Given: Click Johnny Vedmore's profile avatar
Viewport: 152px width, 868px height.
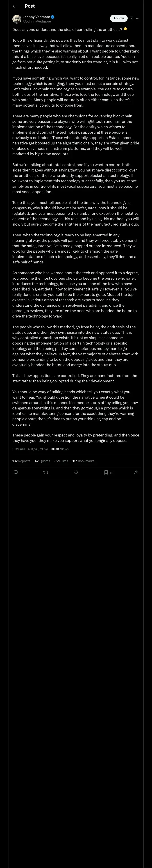Looking at the screenshot, I should point(17,19).
